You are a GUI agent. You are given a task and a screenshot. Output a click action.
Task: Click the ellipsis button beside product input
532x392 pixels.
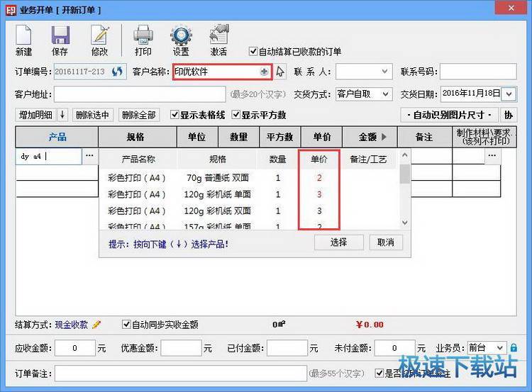[x=89, y=156]
